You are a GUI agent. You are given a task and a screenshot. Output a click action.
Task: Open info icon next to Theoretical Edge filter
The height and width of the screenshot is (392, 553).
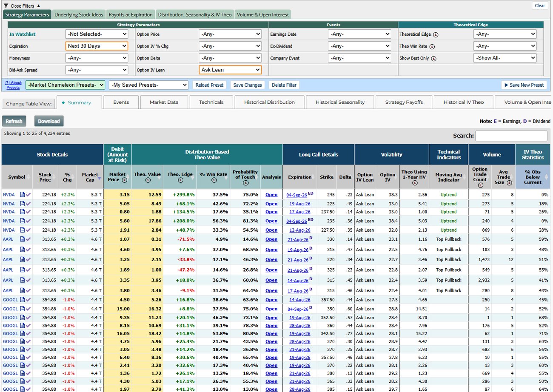tap(436, 35)
